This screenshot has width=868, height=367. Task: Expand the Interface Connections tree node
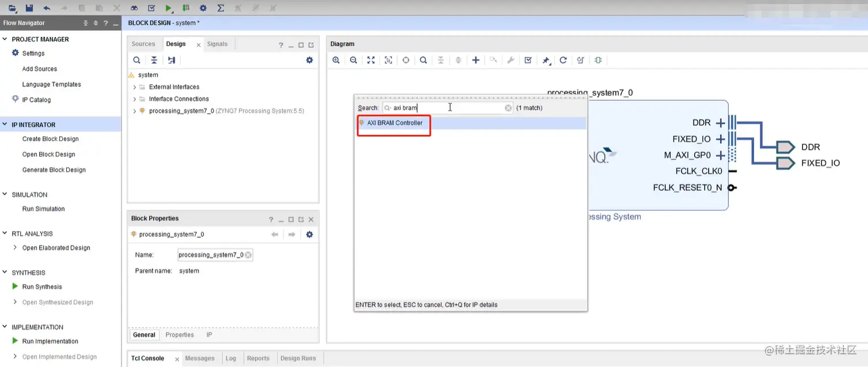tap(135, 99)
